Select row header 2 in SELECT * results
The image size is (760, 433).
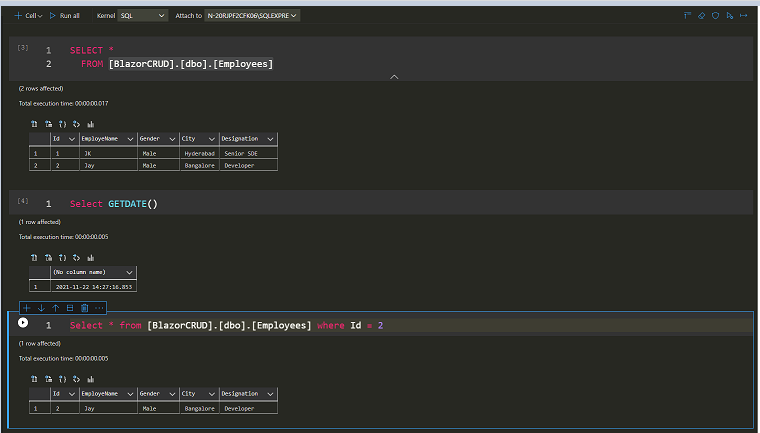pos(40,165)
